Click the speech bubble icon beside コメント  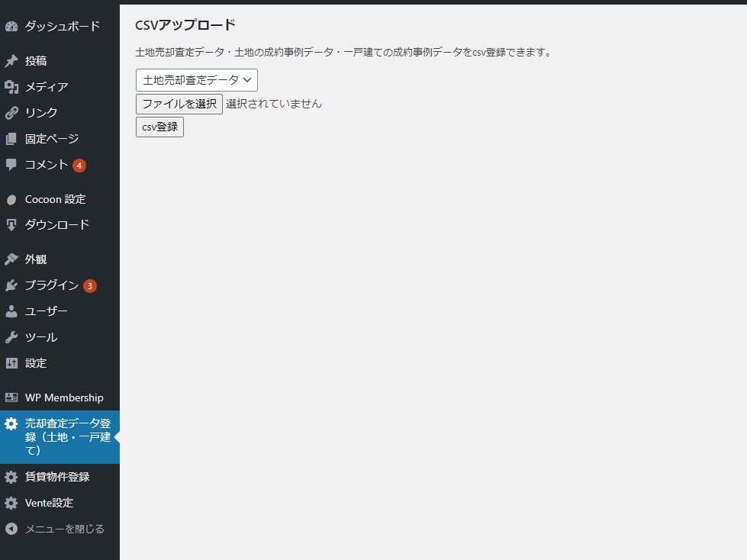[11, 165]
